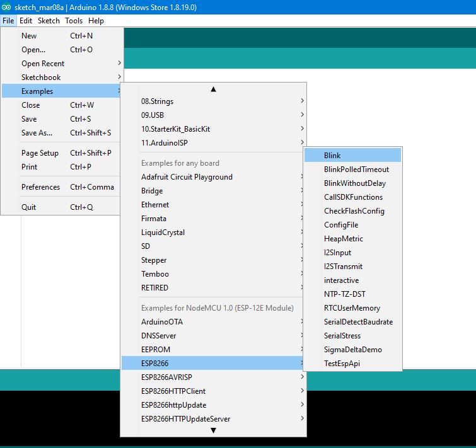Open the SigmaDeltaDemo example
The image size is (476, 448).
[x=353, y=350]
